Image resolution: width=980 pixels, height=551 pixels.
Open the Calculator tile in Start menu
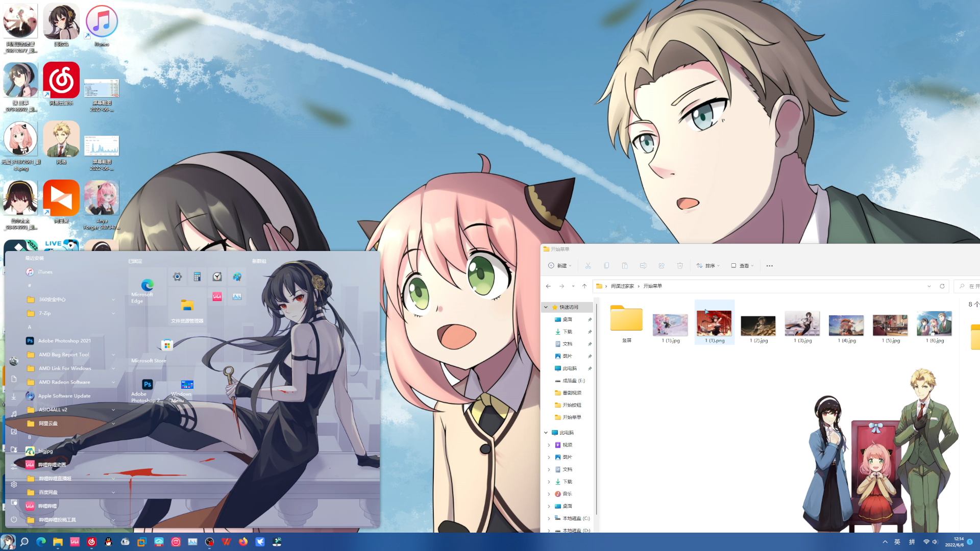pyautogui.click(x=197, y=277)
